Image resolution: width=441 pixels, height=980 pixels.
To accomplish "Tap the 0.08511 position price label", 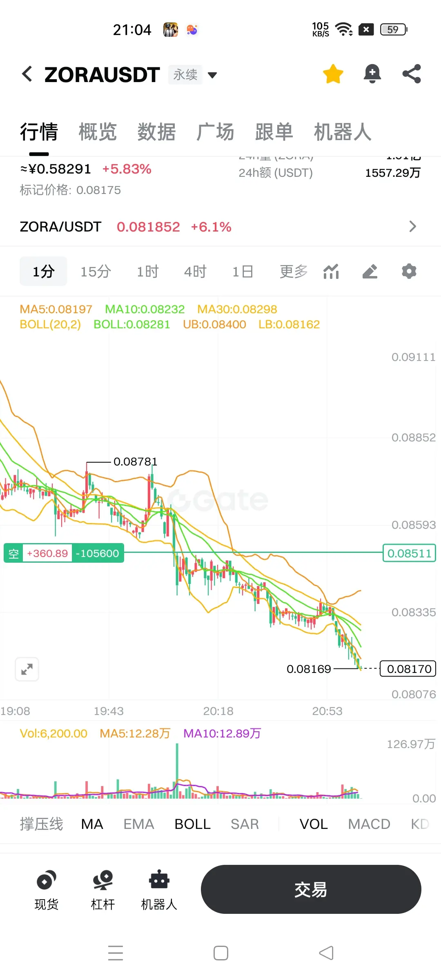I will pos(409,553).
